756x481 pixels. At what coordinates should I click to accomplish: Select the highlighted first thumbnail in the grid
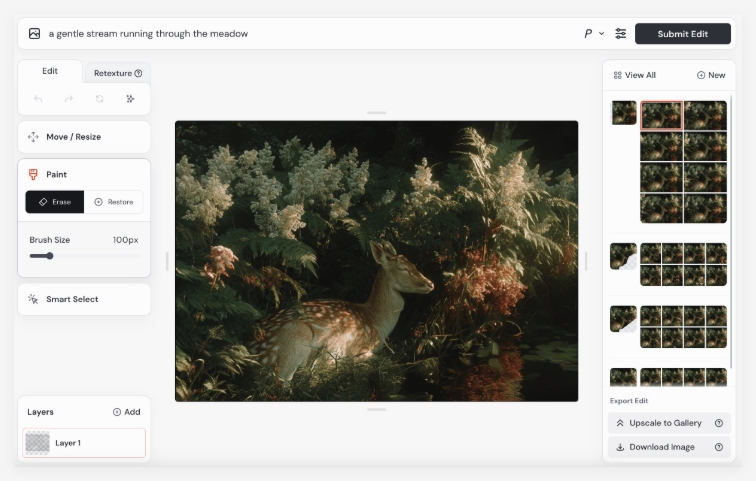pyautogui.click(x=661, y=115)
